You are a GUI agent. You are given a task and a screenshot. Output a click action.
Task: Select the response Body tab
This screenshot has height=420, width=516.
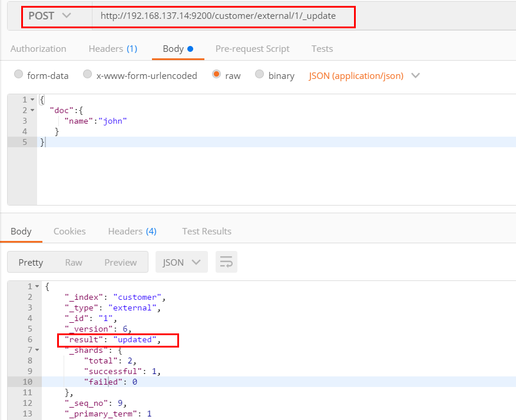pos(21,232)
